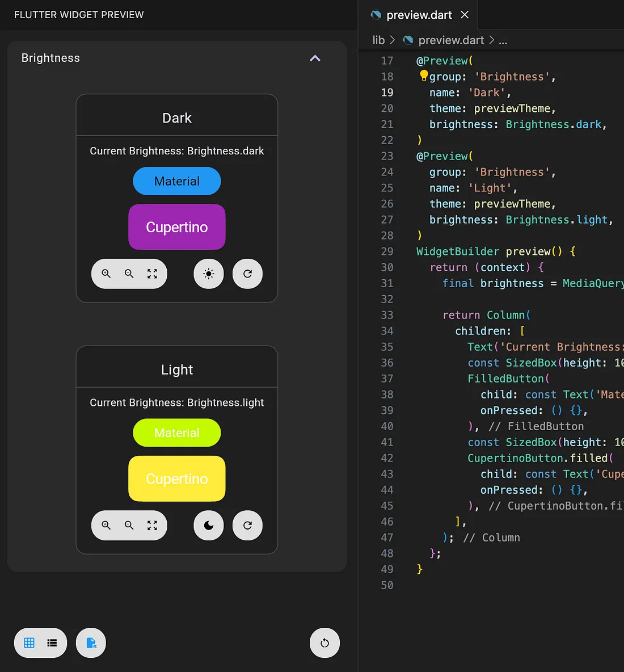Screen dimensions: 624x672
Task: Open the lib breadcrumb dropdown
Action: click(x=378, y=40)
